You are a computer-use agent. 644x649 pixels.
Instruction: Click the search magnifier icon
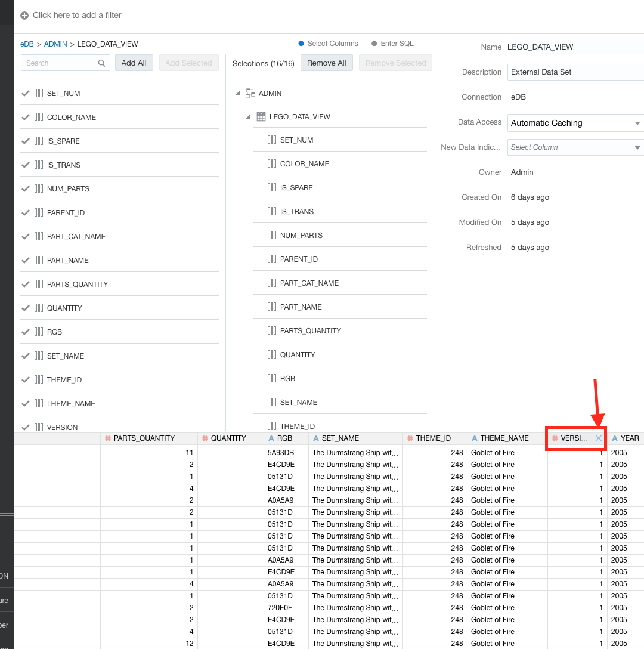pos(101,63)
